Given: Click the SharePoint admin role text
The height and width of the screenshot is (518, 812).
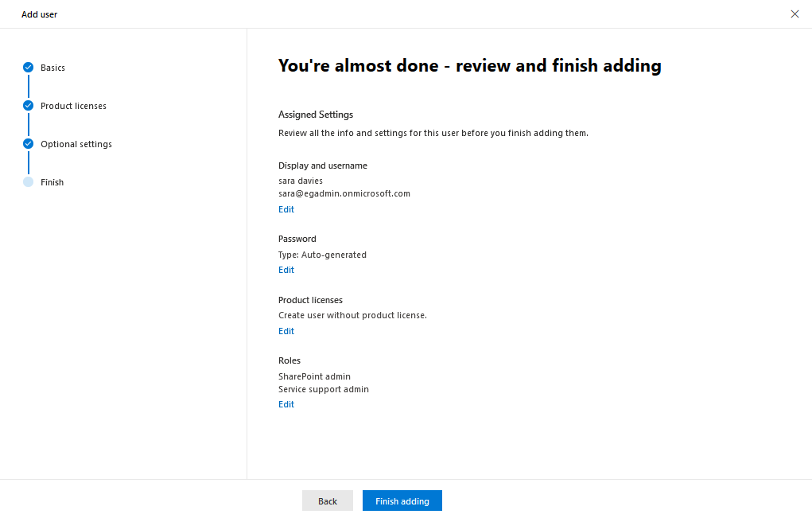Looking at the screenshot, I should click(x=314, y=376).
